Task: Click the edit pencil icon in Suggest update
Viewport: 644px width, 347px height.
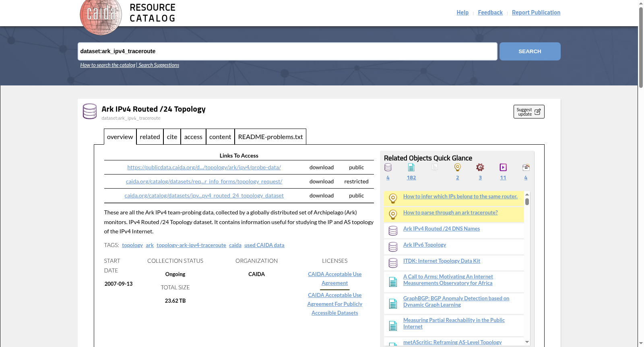Action: tap(537, 112)
